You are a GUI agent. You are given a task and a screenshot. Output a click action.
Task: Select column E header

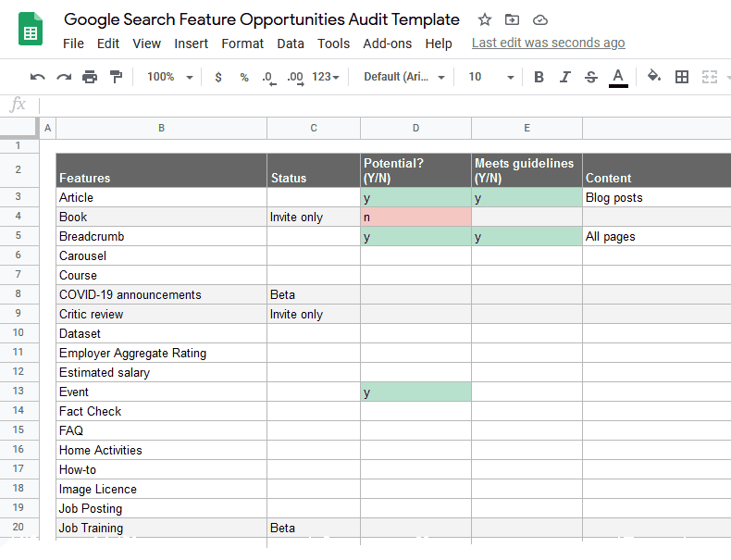point(527,129)
